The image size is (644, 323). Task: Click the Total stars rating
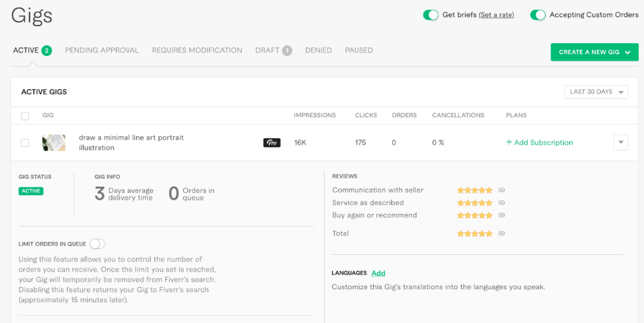click(474, 233)
